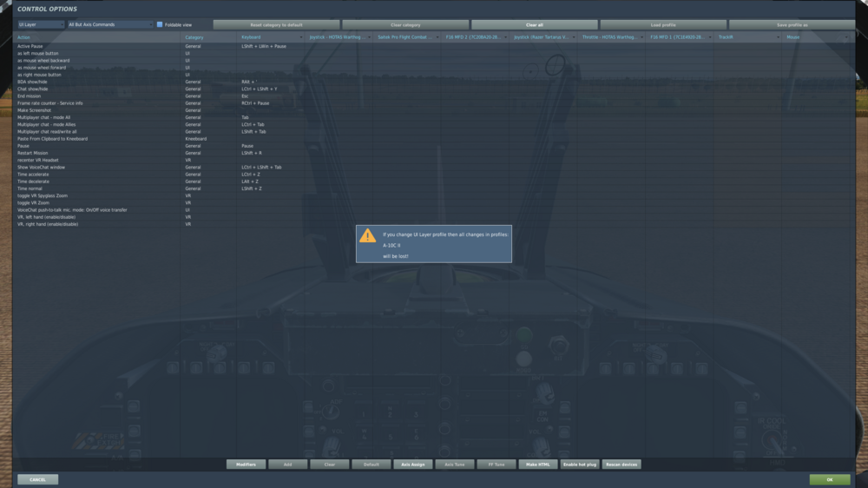The image size is (868, 488).
Task: Select the 'as right mouse button' row
Action: pos(433,75)
